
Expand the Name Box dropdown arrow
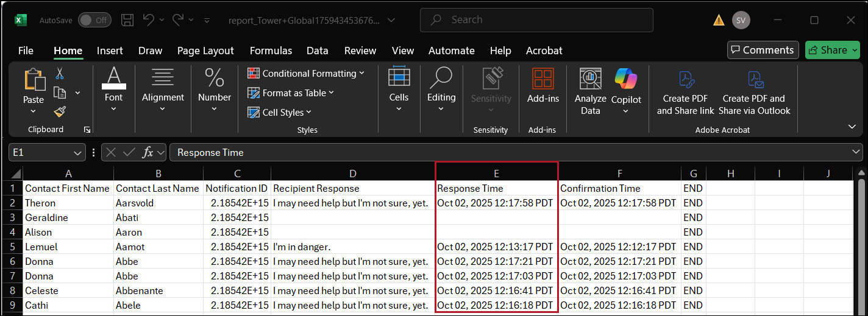[x=78, y=153]
